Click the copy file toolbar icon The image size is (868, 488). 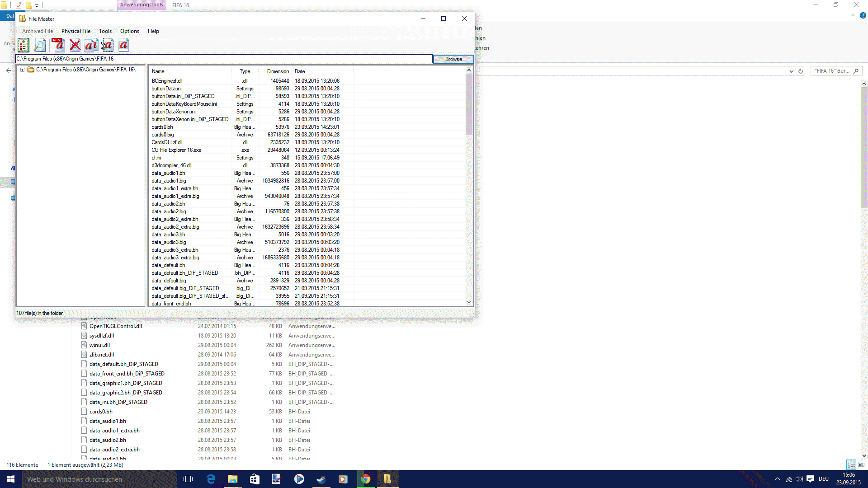[x=91, y=45]
